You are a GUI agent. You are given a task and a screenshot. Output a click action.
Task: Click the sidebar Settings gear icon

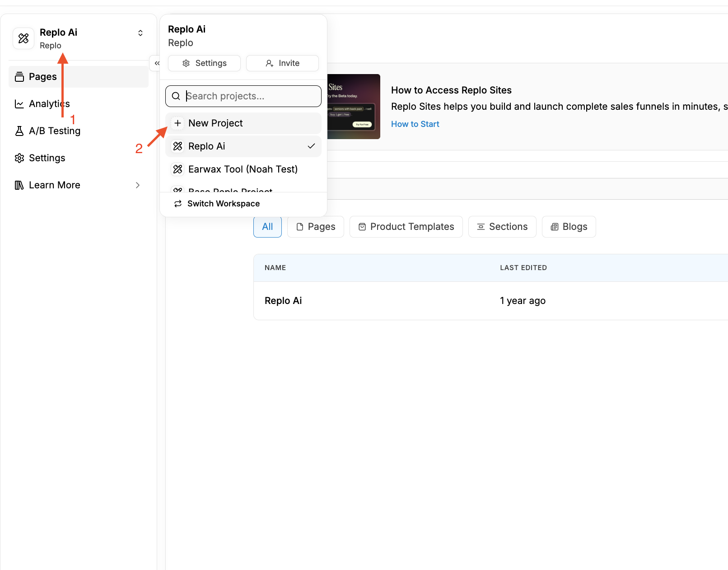(x=19, y=158)
